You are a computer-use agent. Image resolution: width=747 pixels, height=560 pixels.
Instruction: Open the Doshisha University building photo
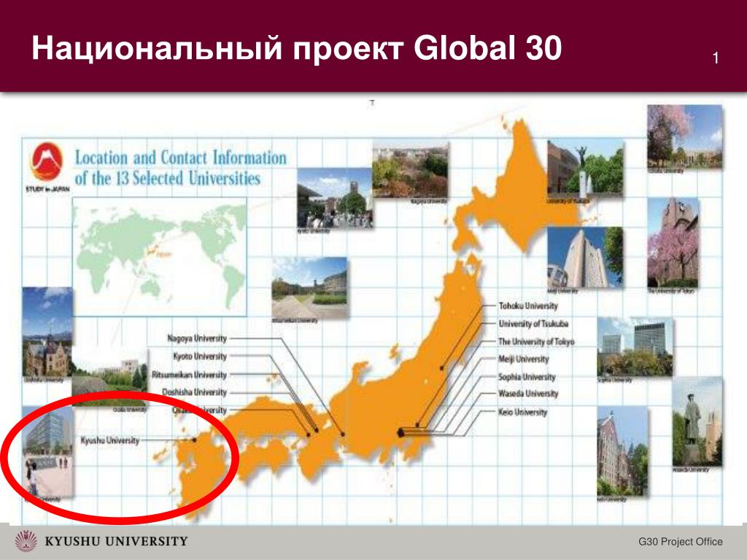47,332
